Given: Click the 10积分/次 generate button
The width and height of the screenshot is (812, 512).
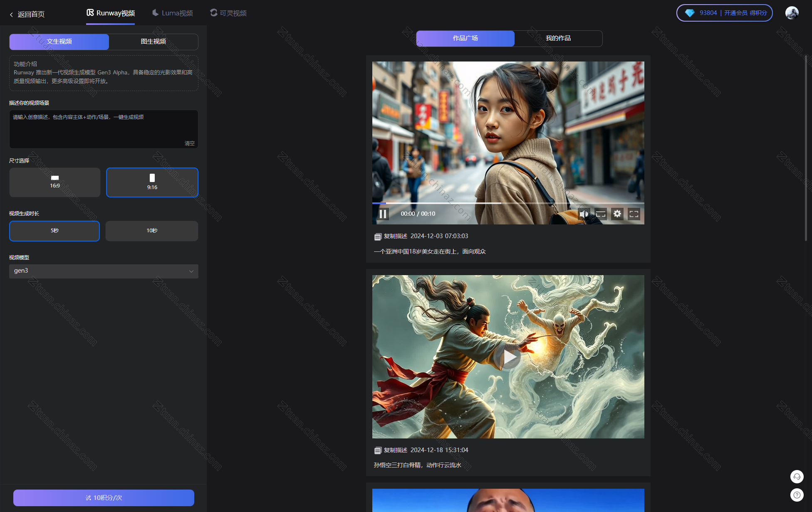Looking at the screenshot, I should 104,498.
